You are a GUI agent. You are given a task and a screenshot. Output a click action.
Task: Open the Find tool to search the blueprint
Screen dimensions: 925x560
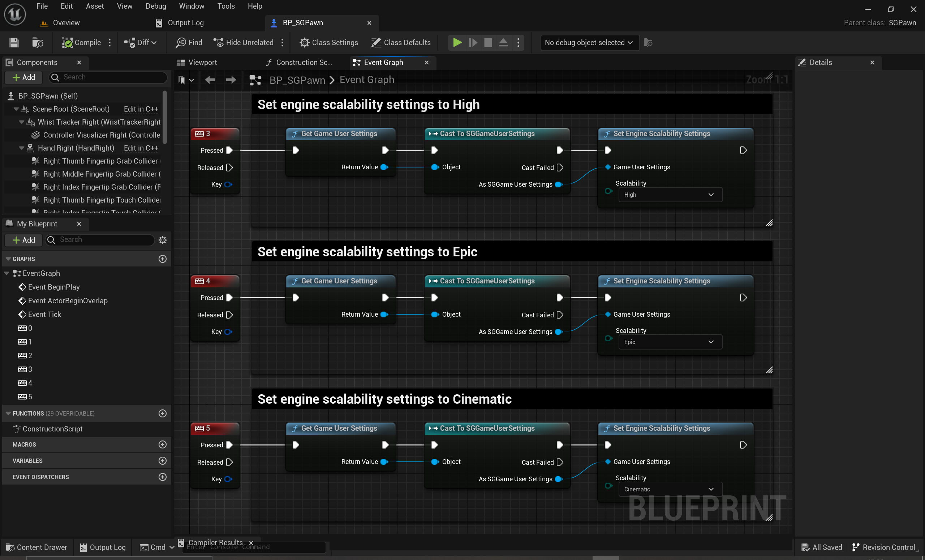189,42
